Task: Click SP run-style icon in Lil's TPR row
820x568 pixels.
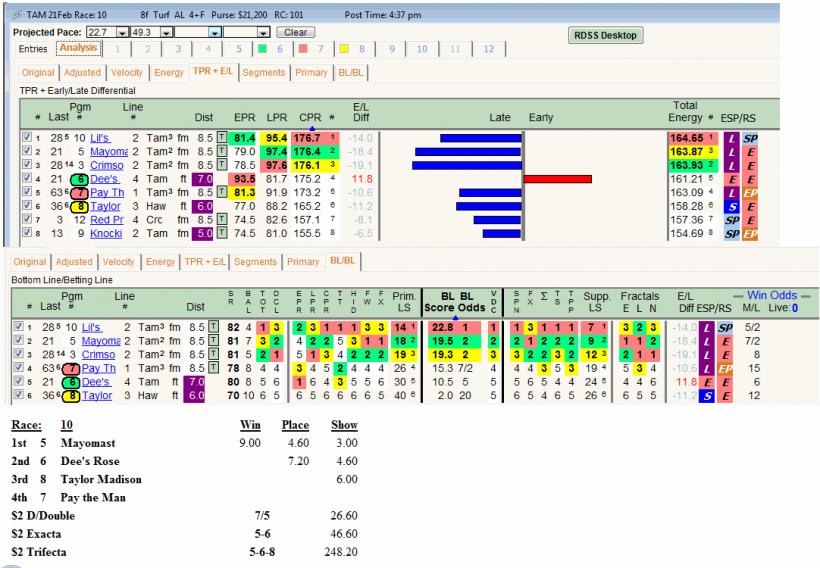Action: pos(750,138)
